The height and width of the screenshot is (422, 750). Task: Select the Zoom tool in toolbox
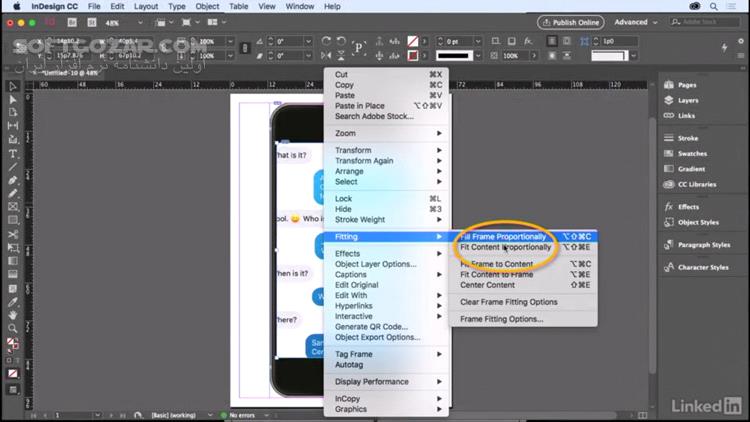(x=13, y=328)
